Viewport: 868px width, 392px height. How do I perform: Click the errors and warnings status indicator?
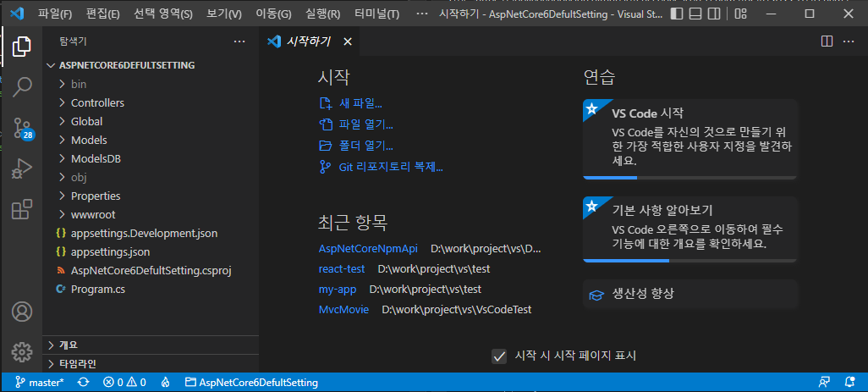pos(124,382)
